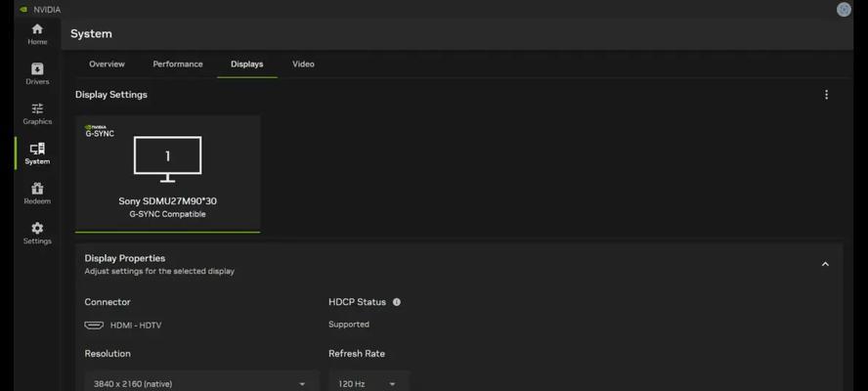Click the HDCP Status label

click(357, 302)
